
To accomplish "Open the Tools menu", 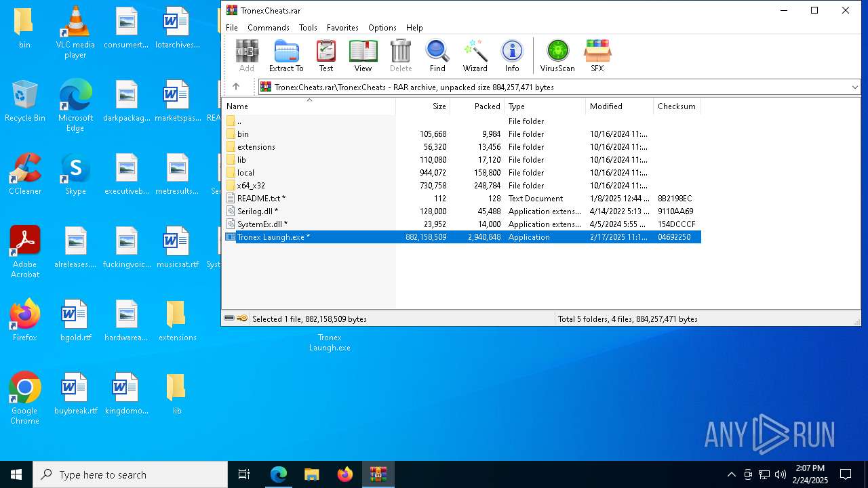I will [x=308, y=28].
